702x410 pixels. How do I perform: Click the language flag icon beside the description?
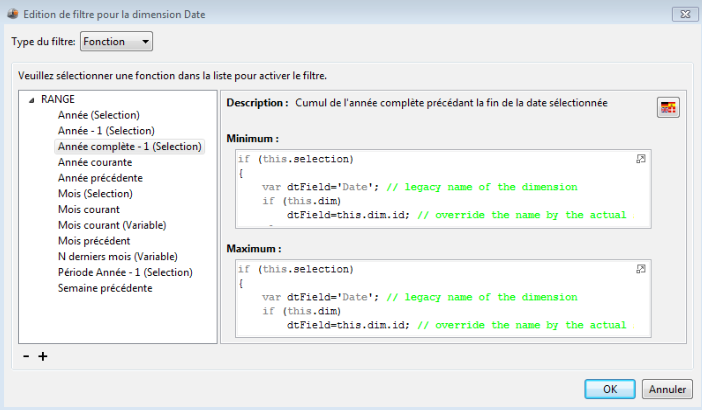(x=667, y=108)
